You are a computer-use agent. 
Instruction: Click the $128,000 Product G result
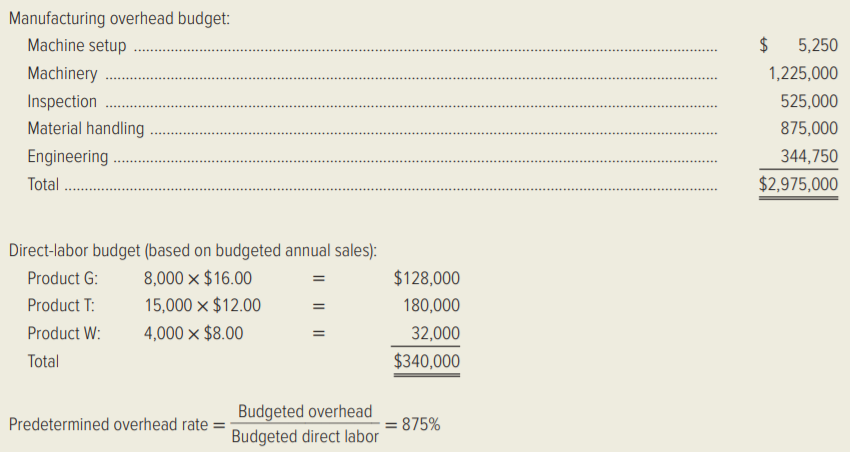pos(427,279)
